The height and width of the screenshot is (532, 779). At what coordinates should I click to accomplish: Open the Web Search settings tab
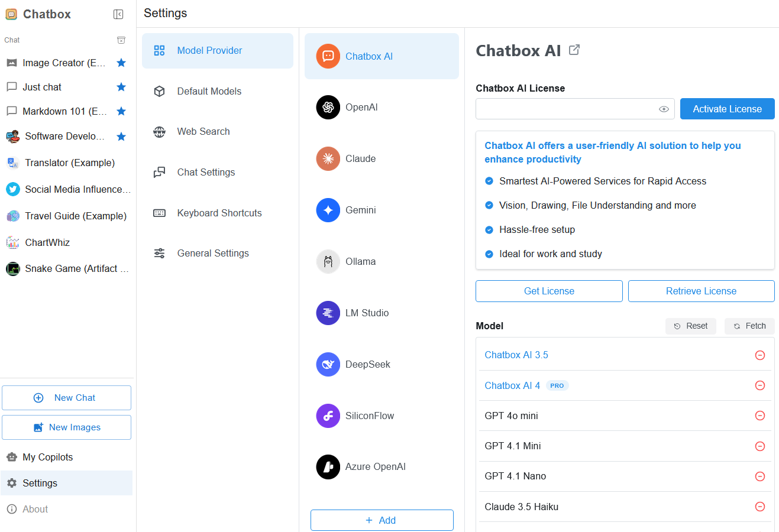tap(203, 132)
